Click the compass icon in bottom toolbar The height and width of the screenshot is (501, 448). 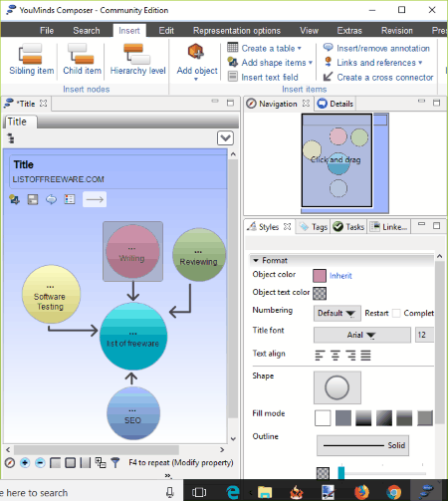coord(10,462)
